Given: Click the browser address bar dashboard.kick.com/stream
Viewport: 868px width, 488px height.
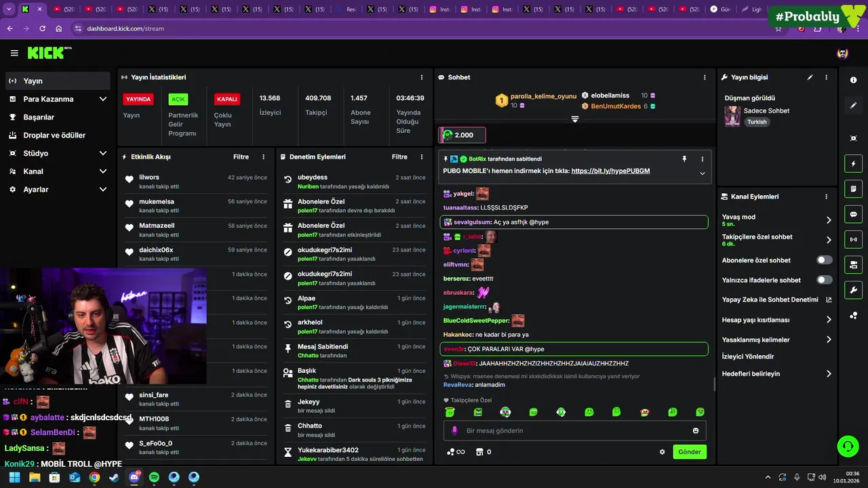Looking at the screenshot, I should (x=125, y=28).
